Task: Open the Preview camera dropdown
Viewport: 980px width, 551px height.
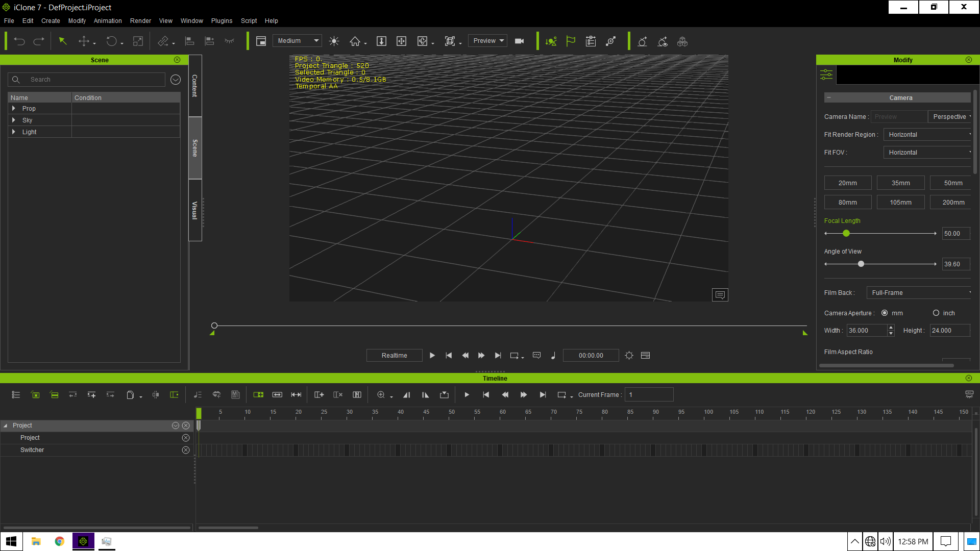Action: (x=487, y=41)
